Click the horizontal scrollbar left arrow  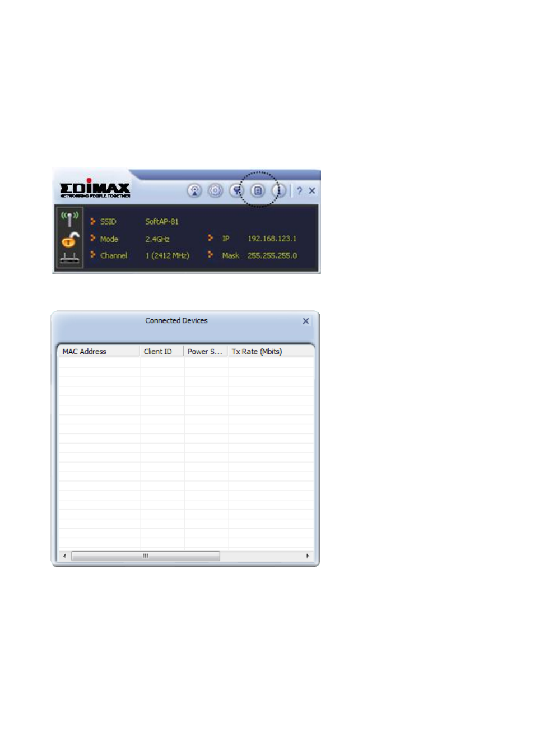point(64,556)
